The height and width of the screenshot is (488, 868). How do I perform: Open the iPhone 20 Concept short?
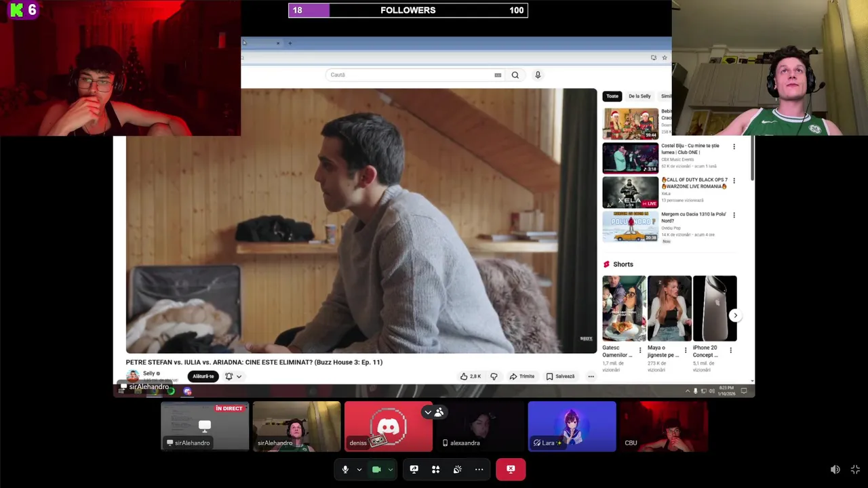coord(715,308)
